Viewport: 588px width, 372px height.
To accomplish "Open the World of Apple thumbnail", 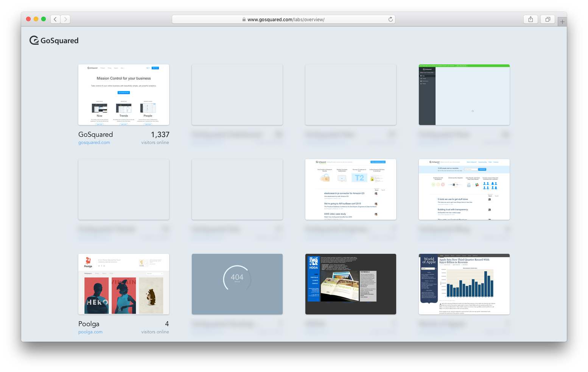I will (x=464, y=284).
